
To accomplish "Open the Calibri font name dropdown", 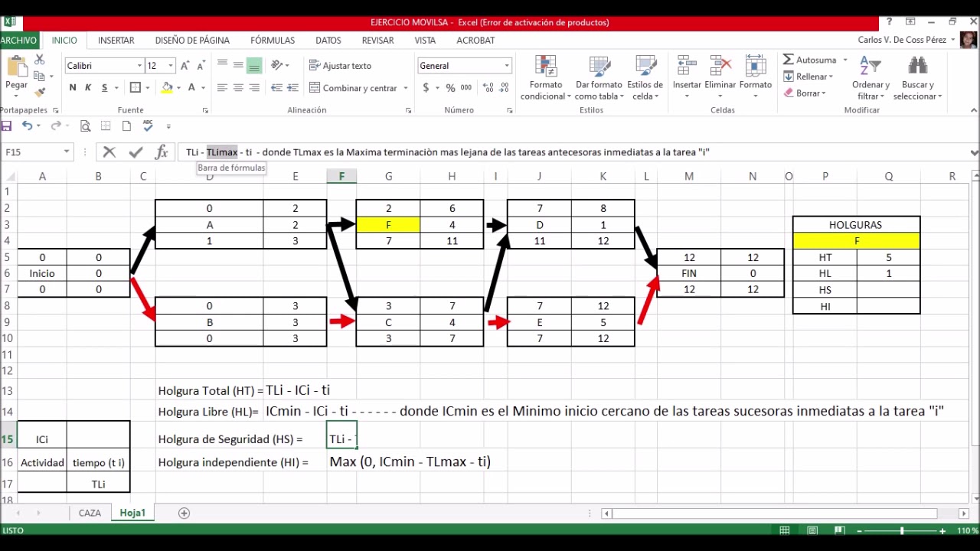I will point(139,66).
